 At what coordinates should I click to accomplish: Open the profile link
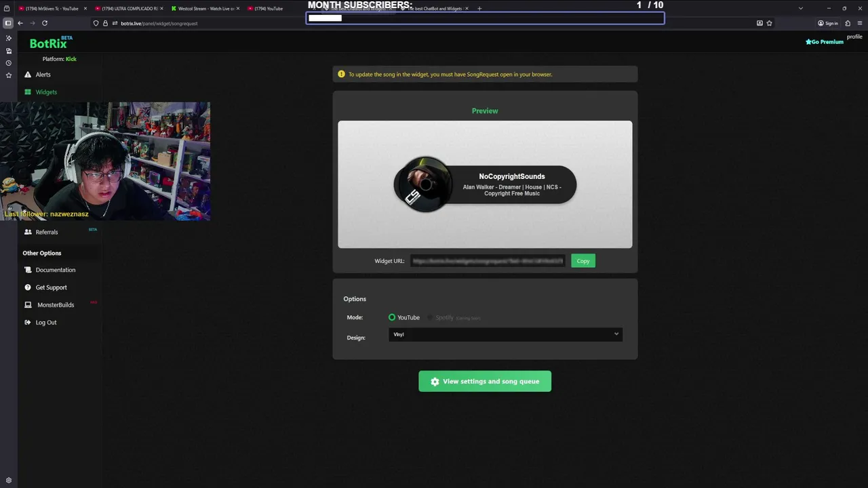854,37
